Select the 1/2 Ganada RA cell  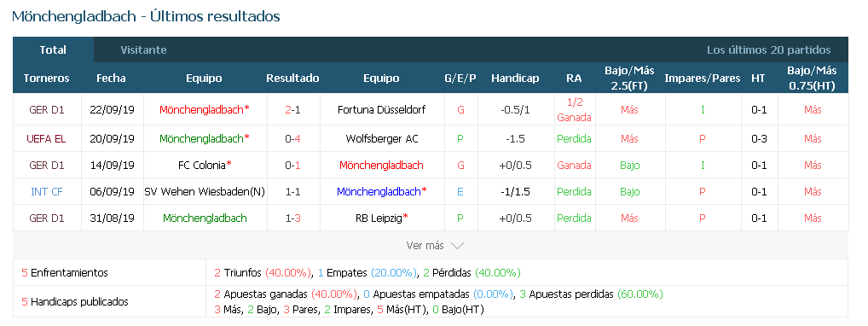(x=574, y=110)
